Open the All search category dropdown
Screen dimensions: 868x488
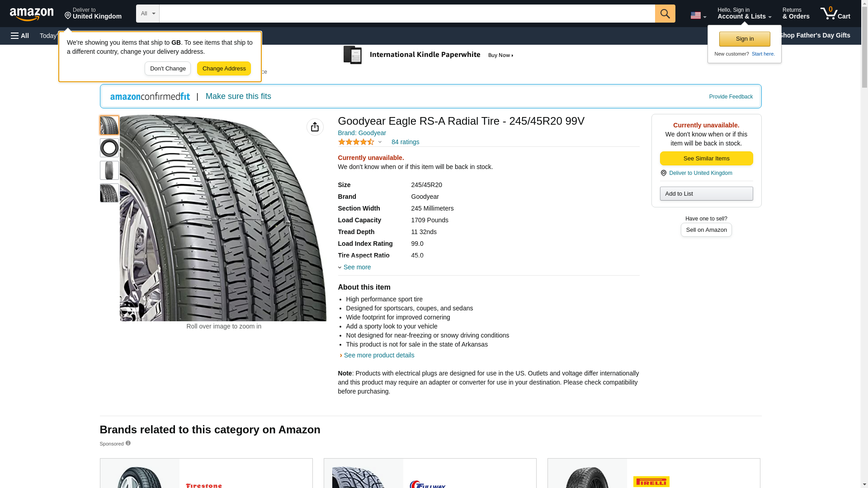pyautogui.click(x=147, y=14)
